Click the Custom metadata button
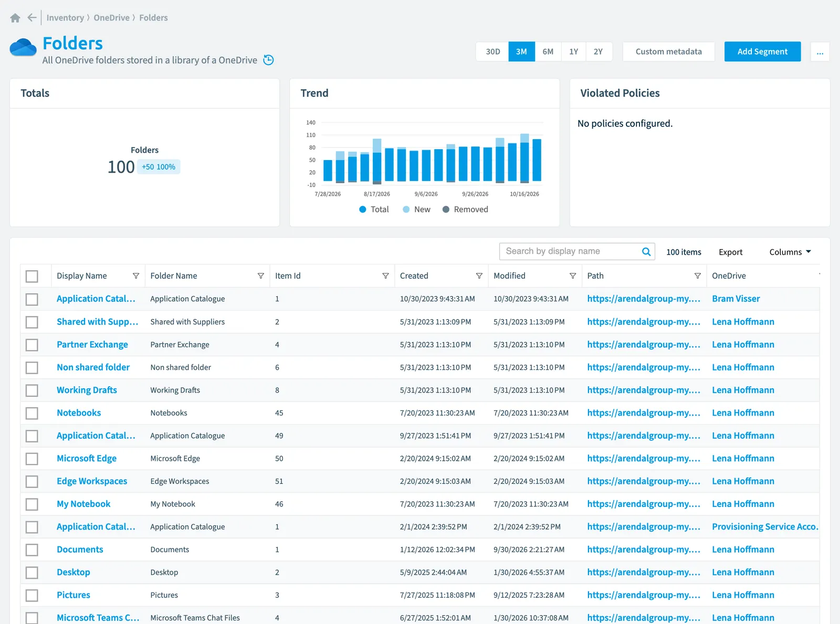The image size is (840, 624). [669, 51]
